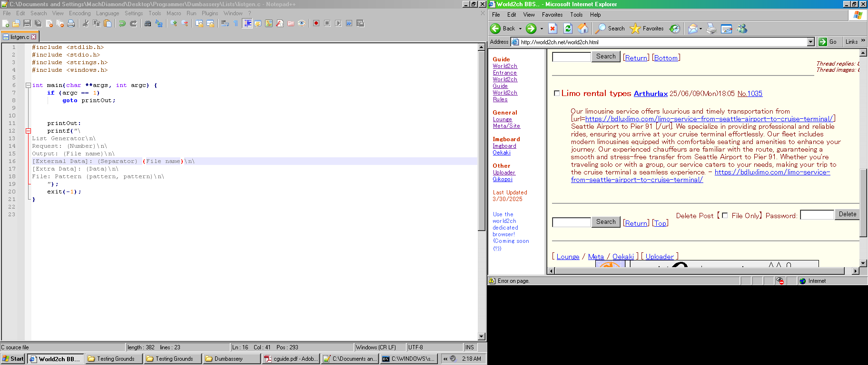Undo last edit with green arrow icon

(122, 23)
